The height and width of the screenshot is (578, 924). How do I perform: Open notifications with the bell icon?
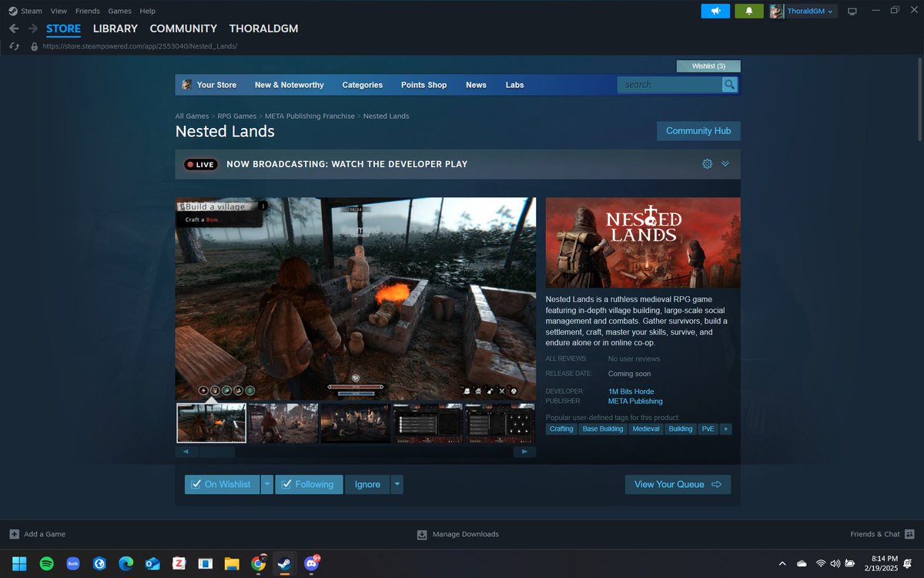click(748, 11)
